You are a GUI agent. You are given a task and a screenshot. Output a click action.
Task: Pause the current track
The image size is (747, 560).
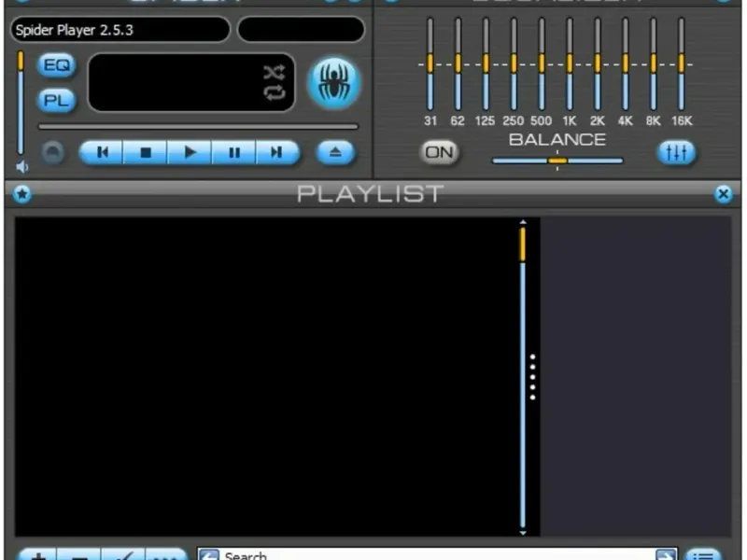tap(233, 152)
